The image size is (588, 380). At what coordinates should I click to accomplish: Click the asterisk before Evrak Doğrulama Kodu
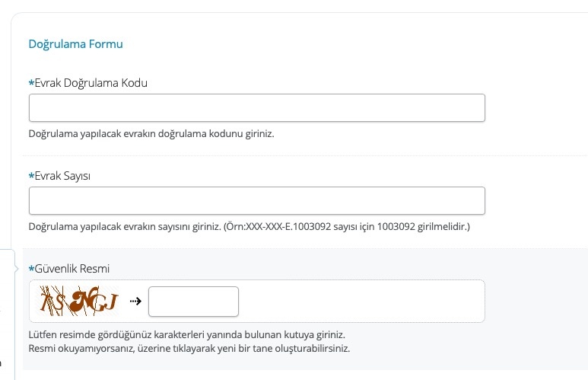[x=31, y=83]
